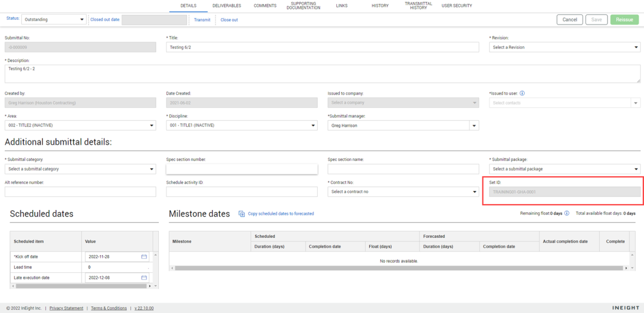Viewport: 644px width, 313px height.
Task: Click the Cancel button
Action: [569, 20]
